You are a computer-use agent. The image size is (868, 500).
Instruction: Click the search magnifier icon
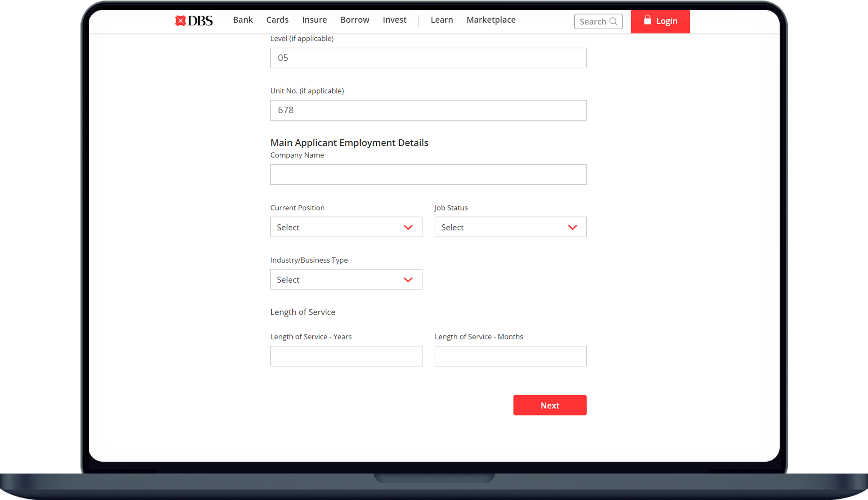613,21
